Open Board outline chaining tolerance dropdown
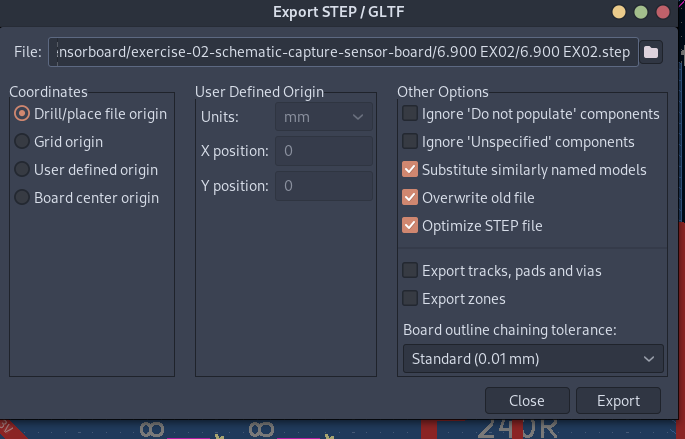The image size is (685, 439). [532, 358]
